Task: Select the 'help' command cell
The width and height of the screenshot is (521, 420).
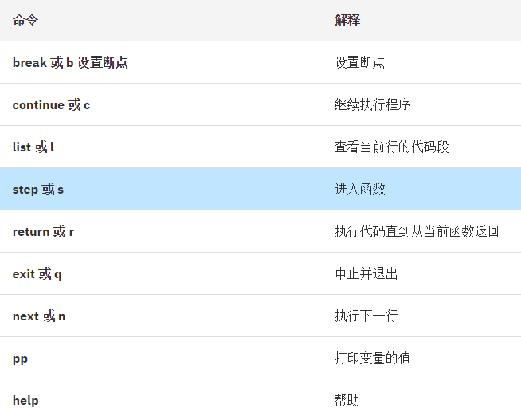Action: pos(25,400)
